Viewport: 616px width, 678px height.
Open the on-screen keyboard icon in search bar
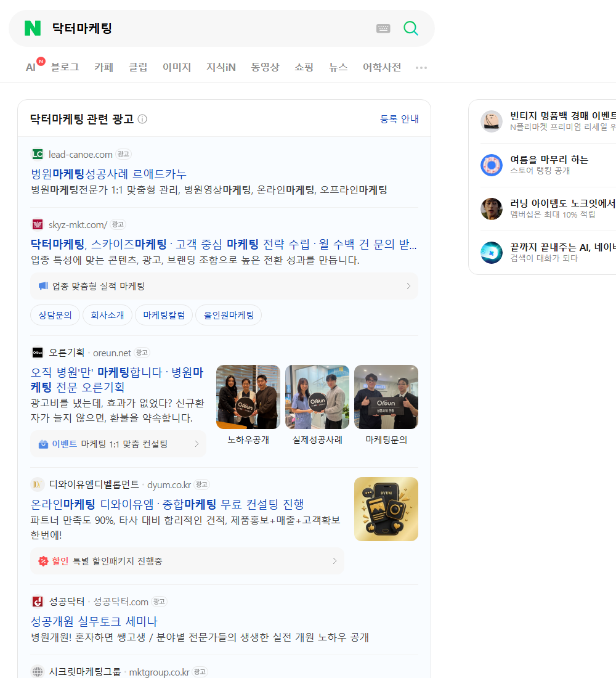(383, 28)
